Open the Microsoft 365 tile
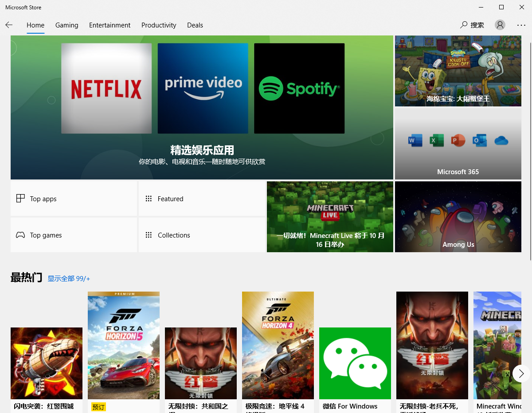Viewport: 532px width, 413px height. pos(458,144)
